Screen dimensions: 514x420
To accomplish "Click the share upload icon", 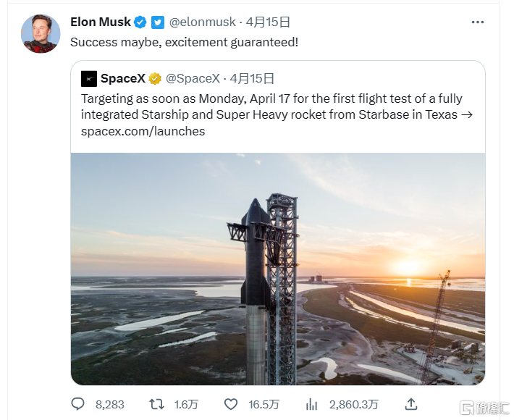I will [410, 403].
